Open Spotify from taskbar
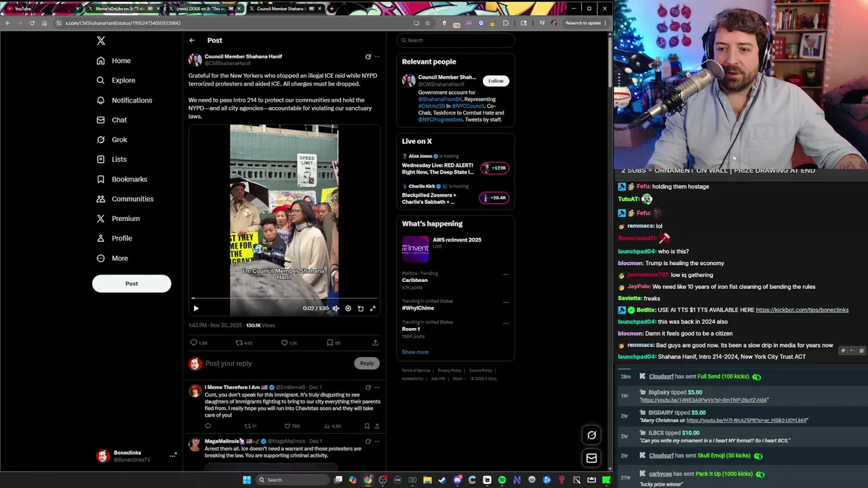This screenshot has width=868, height=488. (502, 480)
